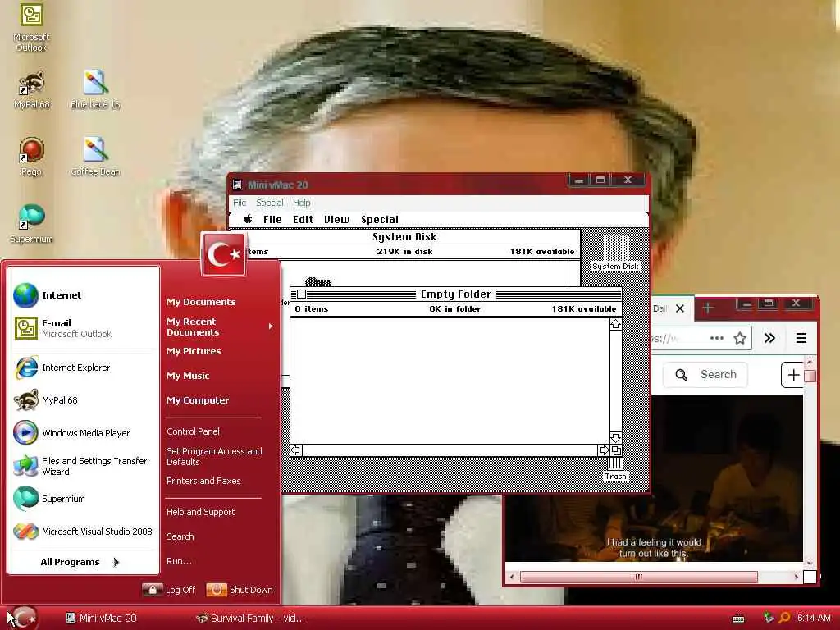840x630 pixels.
Task: Launch Internet Explorer from Start menu
Action: (84, 367)
